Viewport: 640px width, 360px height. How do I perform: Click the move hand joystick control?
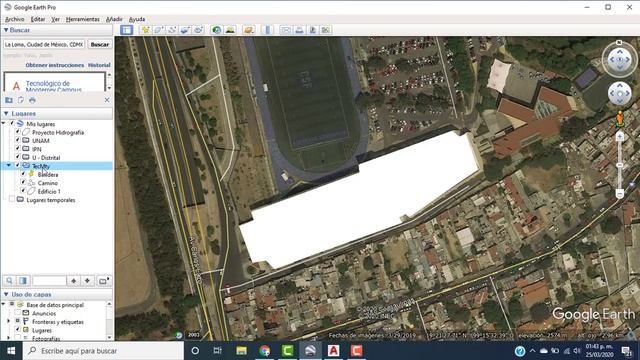coord(620,93)
